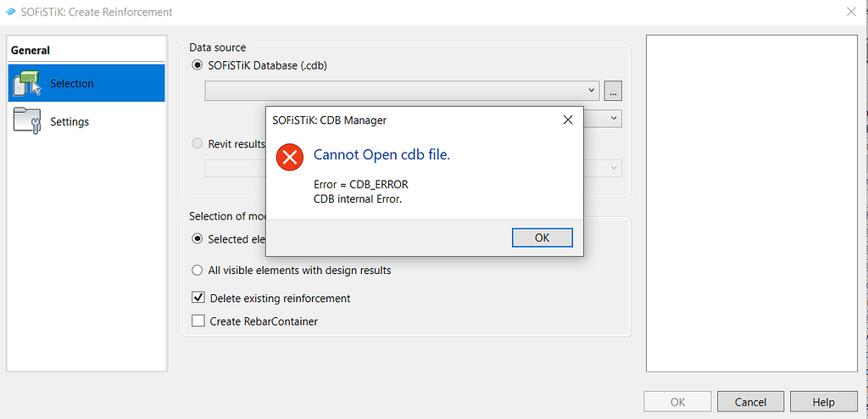
Task: Choose All visible elements with design results
Action: click(x=197, y=271)
